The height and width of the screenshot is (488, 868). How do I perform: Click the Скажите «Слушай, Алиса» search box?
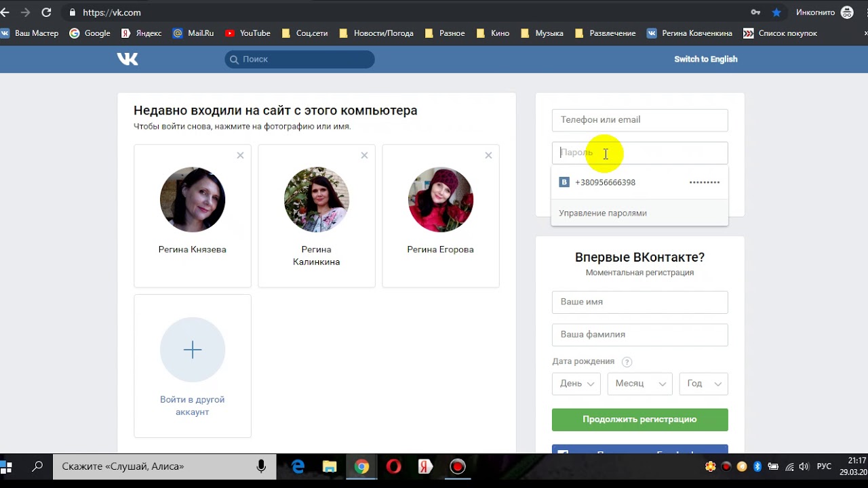(x=164, y=466)
